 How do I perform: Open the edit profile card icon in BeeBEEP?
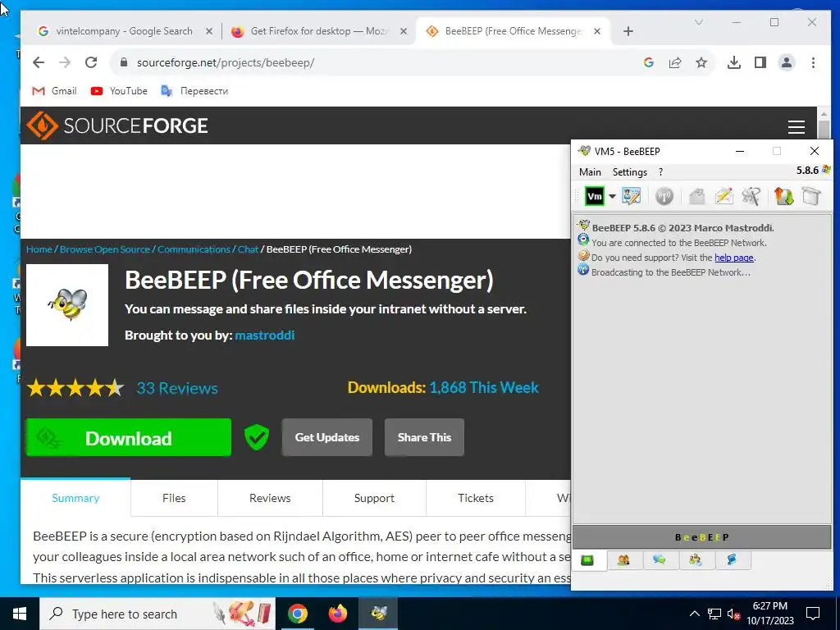click(x=631, y=197)
